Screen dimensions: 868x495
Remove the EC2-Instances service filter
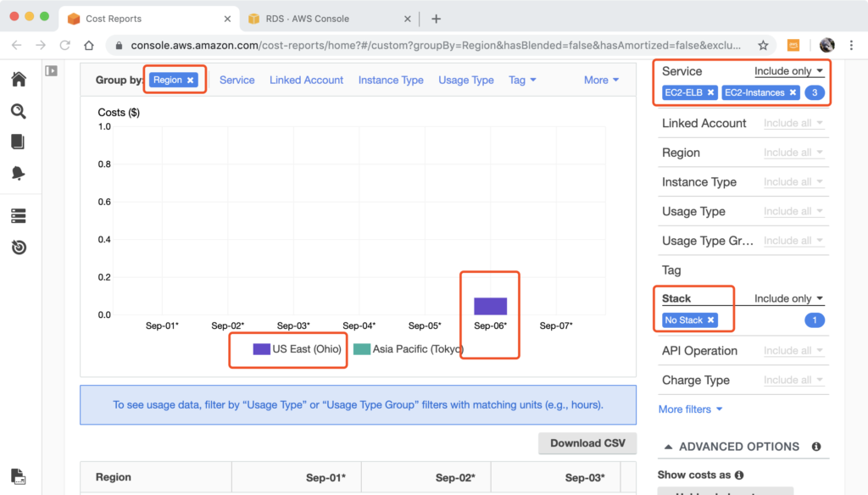[x=793, y=92]
